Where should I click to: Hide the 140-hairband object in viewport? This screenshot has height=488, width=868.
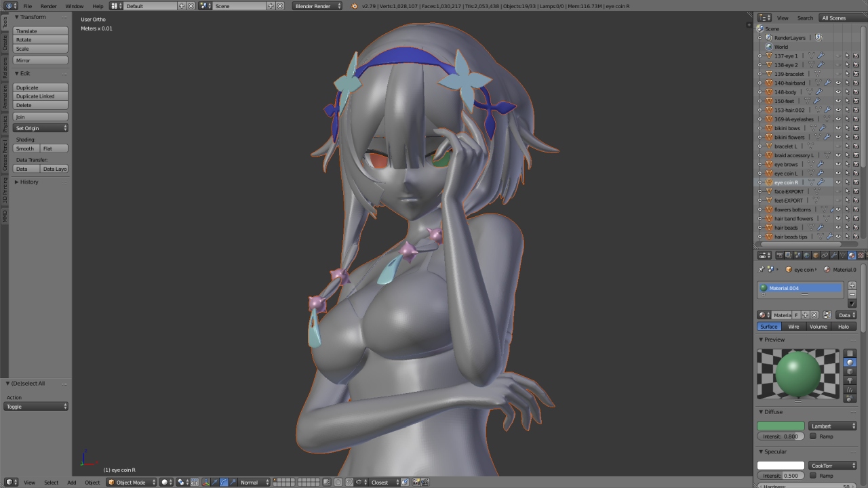pyautogui.click(x=838, y=83)
